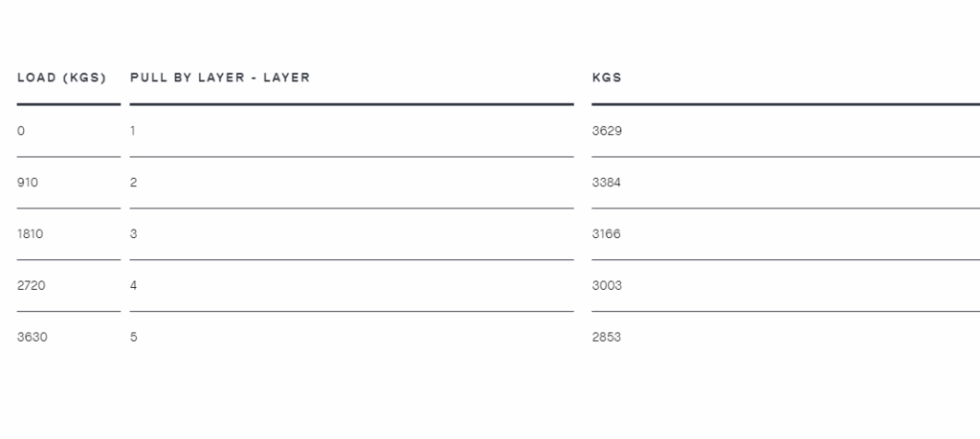Select the load value 3630
This screenshot has height=439, width=980.
pyautogui.click(x=32, y=338)
